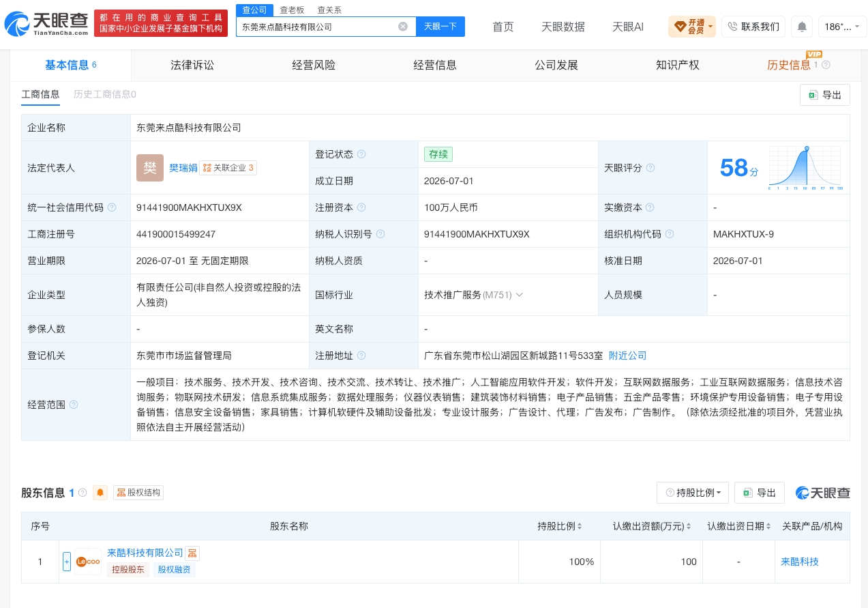Open legal representative 樊瑞娟 link
Image resolution: width=868 pixels, height=608 pixels.
pyautogui.click(x=183, y=168)
